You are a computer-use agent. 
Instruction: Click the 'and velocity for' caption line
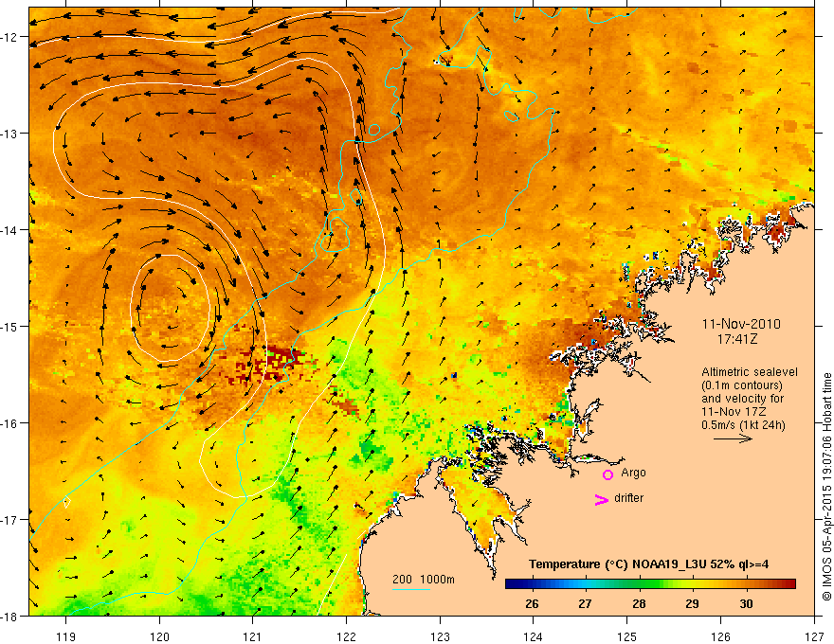pyautogui.click(x=742, y=399)
